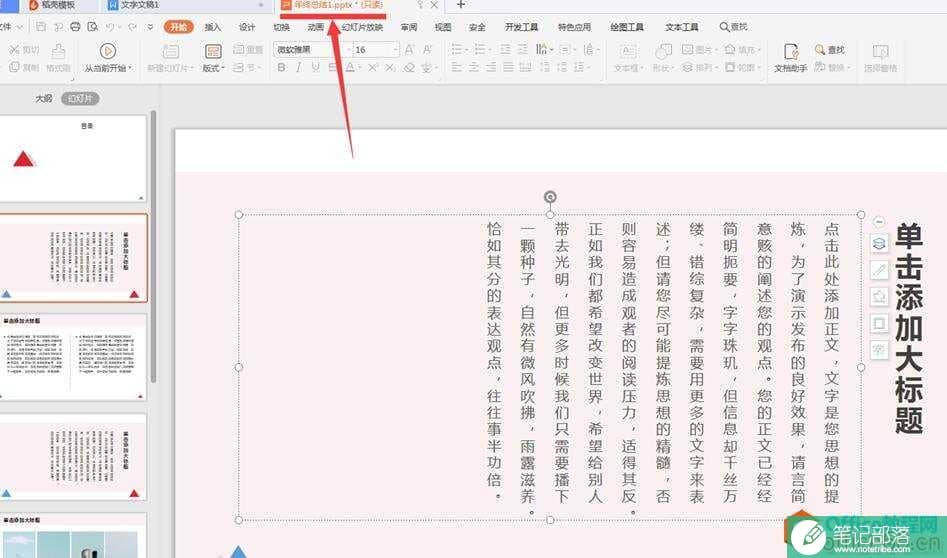Toggle bullet list formatting
Viewport: 947px width, 558px height.
click(457, 50)
